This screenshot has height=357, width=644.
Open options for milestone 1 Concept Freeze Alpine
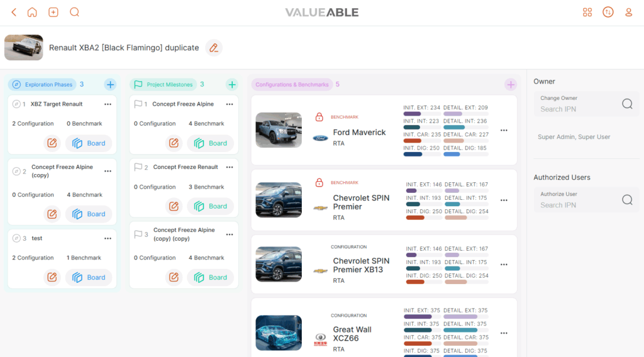click(230, 104)
